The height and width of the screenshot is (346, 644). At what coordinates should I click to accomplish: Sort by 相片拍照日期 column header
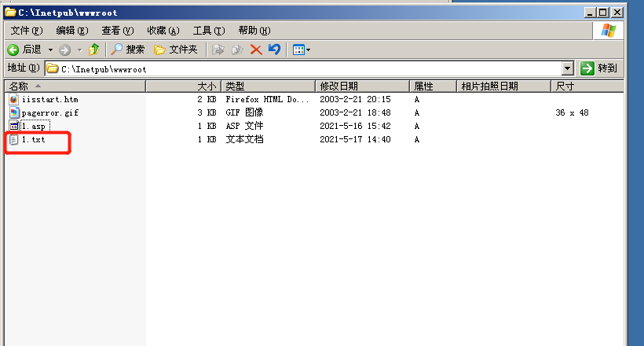pyautogui.click(x=504, y=86)
